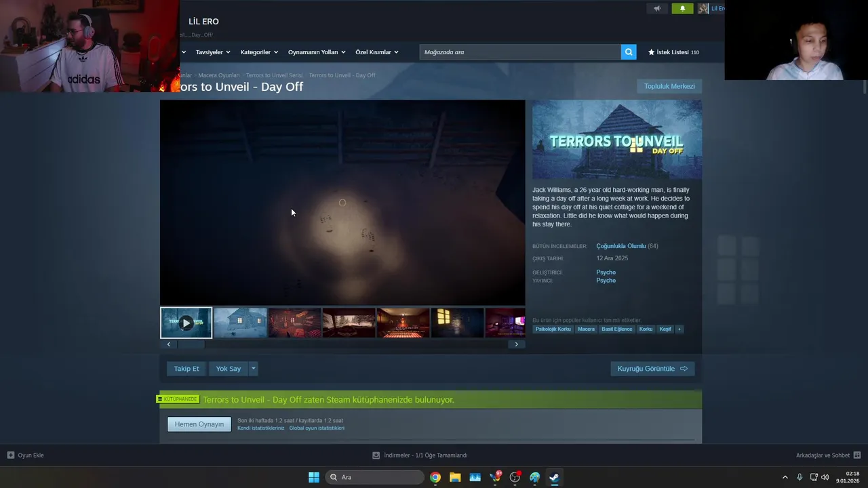Select the Basit Eğlence tag
This screenshot has width=868, height=488.
tap(617, 329)
